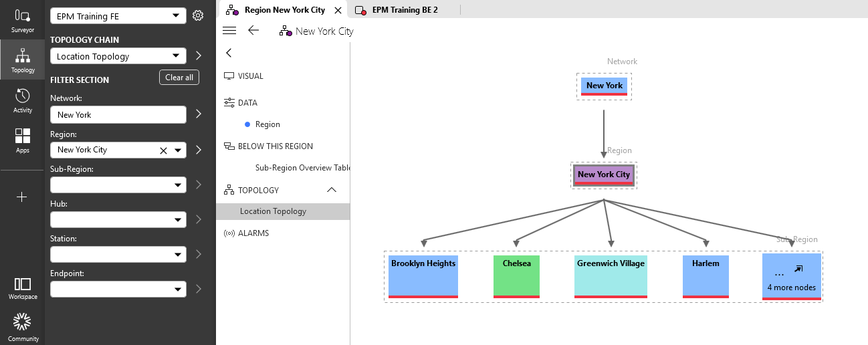868x345 pixels.
Task: Collapse the side navigation with chevron
Action: (x=229, y=53)
